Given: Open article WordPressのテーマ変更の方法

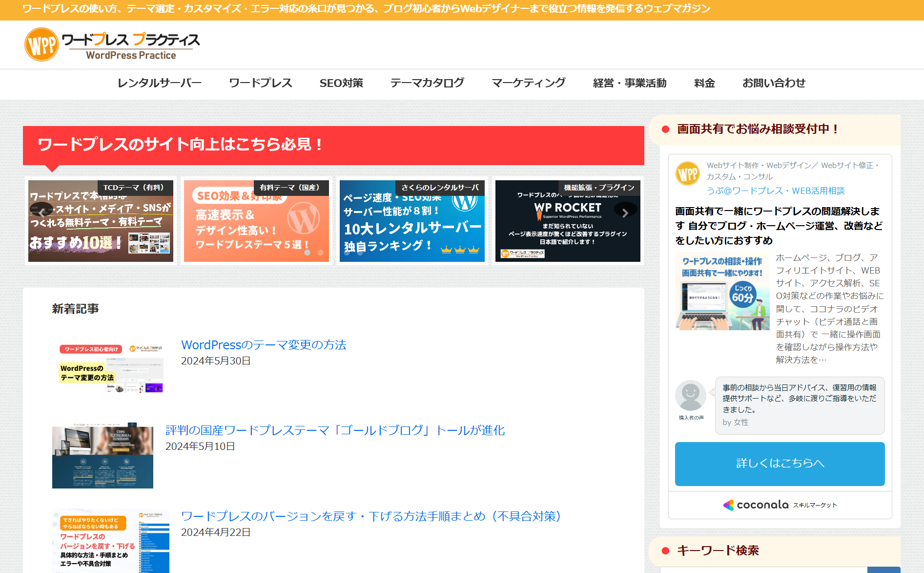Looking at the screenshot, I should (x=264, y=345).
